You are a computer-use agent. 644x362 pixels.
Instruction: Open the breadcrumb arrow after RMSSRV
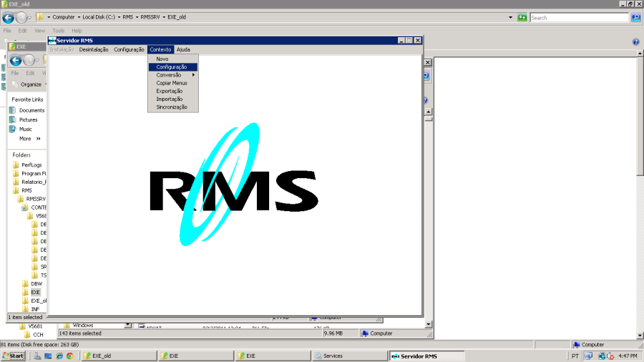(x=163, y=17)
